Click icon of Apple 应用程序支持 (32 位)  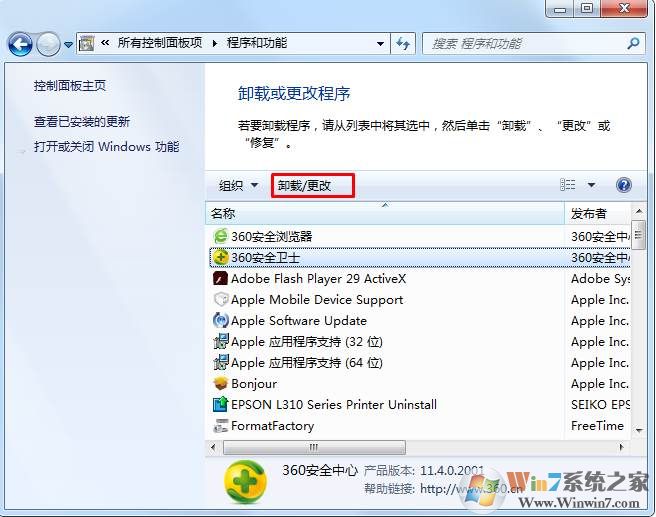coord(220,341)
